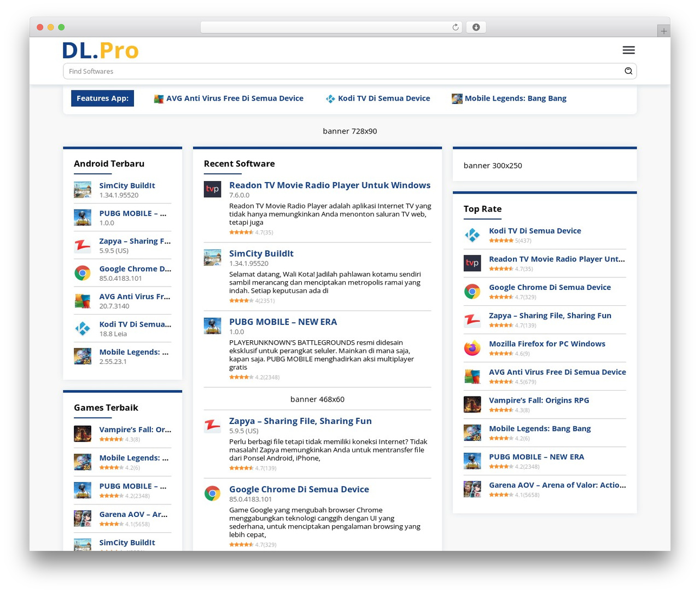This screenshot has width=700, height=593.
Task: Open Kodi TV Di Semua Device featured link
Action: coord(384,98)
